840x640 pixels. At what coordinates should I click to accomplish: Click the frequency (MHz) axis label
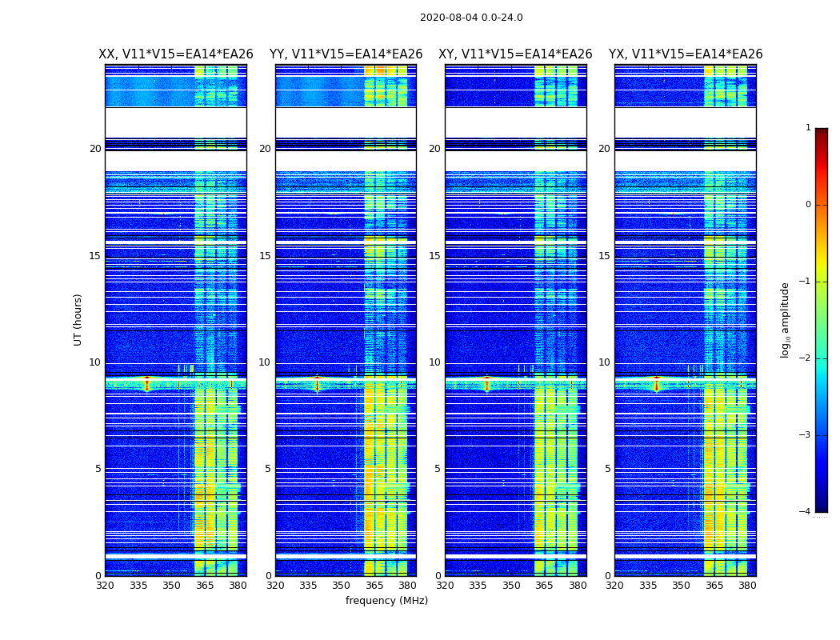pyautogui.click(x=386, y=600)
